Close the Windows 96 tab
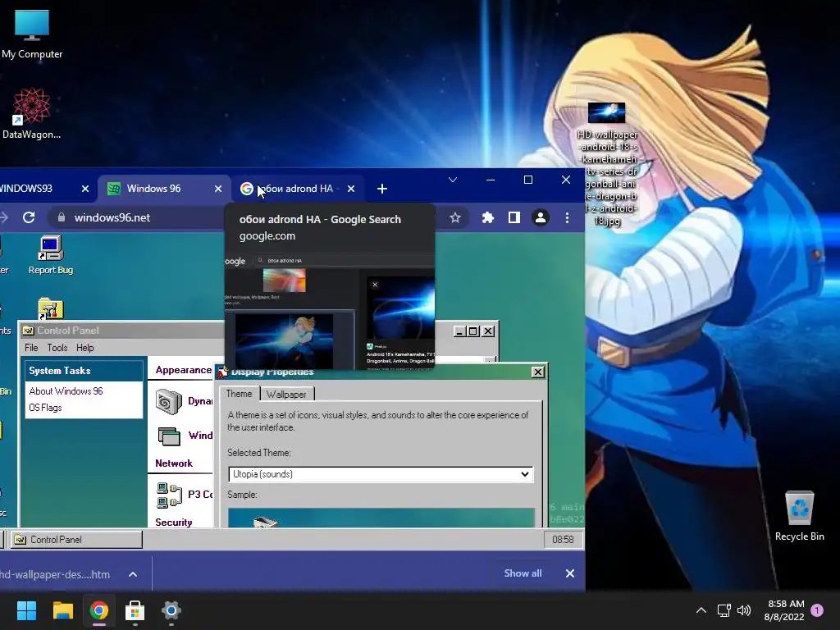Image resolution: width=840 pixels, height=630 pixels. pyautogui.click(x=218, y=189)
